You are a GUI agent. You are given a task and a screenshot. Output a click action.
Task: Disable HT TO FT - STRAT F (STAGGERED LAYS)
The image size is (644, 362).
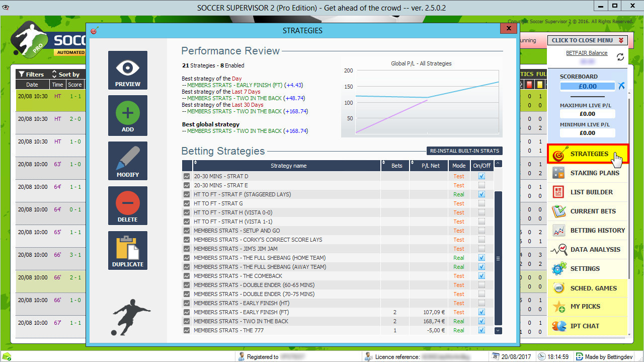pos(482,194)
